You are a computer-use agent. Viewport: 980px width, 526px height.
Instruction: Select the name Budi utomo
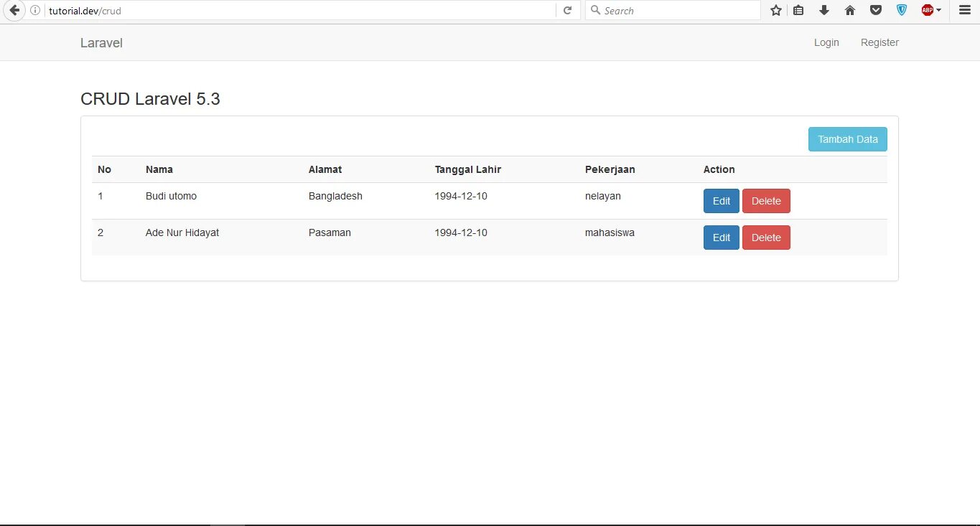coord(171,196)
